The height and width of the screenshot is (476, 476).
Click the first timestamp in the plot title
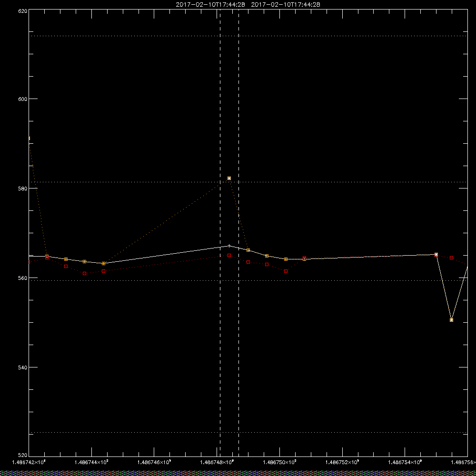(210, 5)
